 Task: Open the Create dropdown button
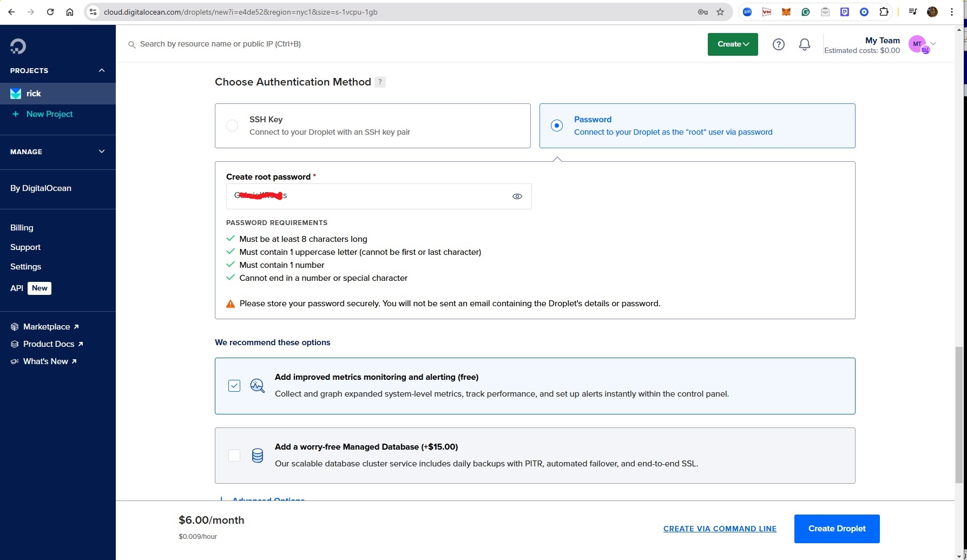(x=733, y=44)
